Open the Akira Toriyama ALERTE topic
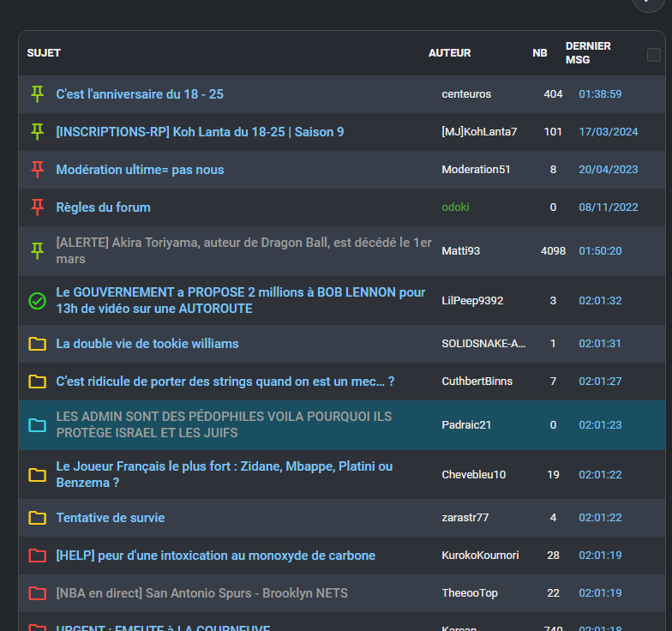This screenshot has height=631, width=672. [x=243, y=250]
